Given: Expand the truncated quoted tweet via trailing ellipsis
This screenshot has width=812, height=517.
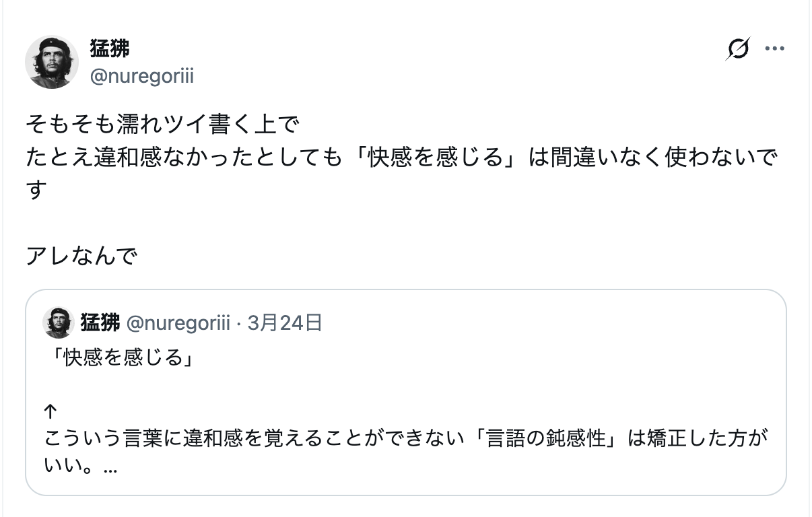Looking at the screenshot, I should point(111,468).
